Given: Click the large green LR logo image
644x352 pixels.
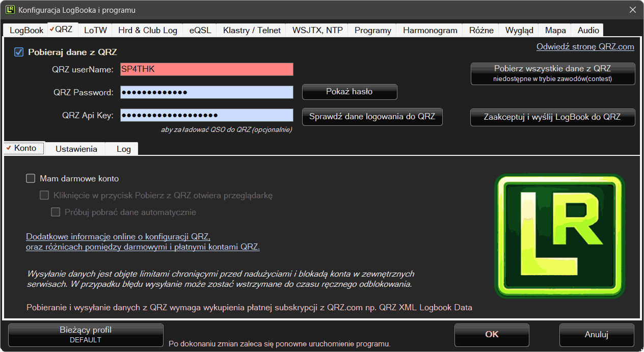Looking at the screenshot, I should coord(559,236).
